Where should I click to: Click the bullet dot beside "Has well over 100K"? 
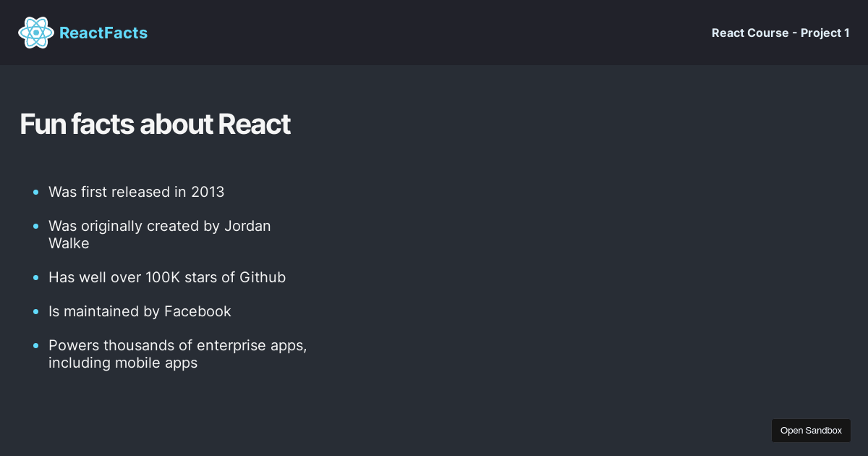tap(36, 277)
